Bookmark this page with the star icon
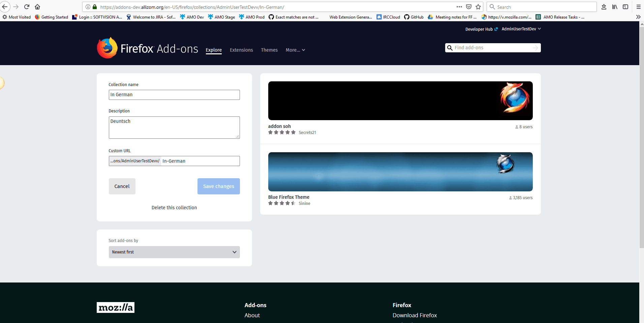The width and height of the screenshot is (644, 323). click(x=478, y=7)
